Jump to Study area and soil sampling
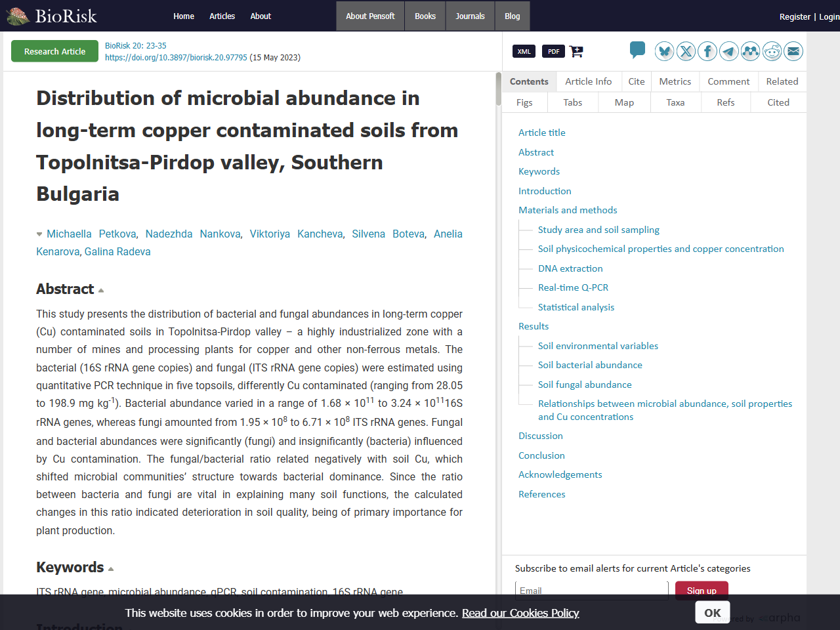The height and width of the screenshot is (630, 840). pos(598,230)
